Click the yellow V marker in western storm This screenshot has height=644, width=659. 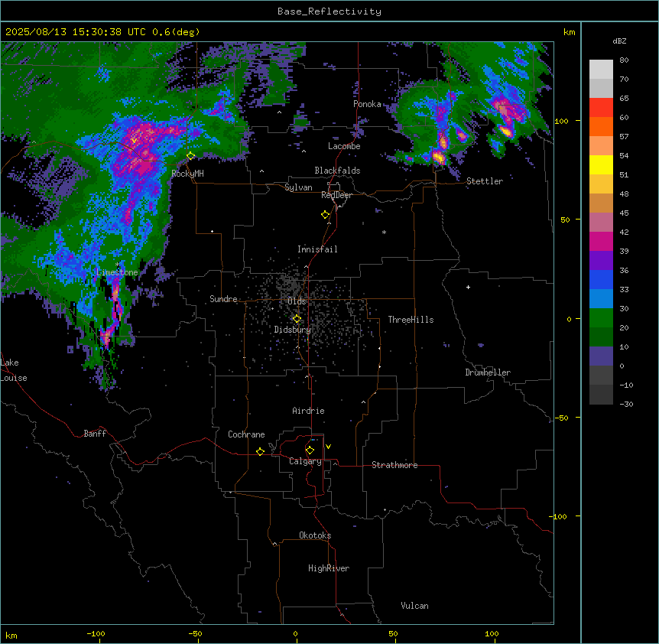(134, 141)
